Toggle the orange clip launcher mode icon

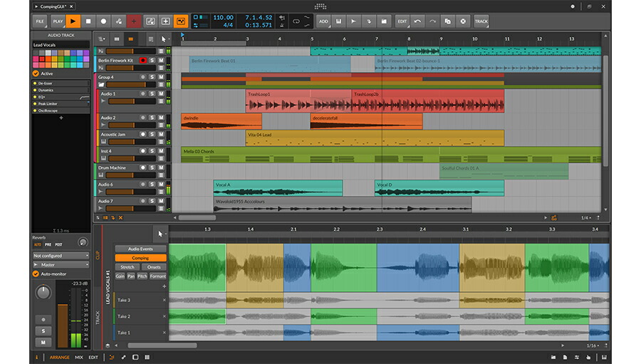coord(181,21)
